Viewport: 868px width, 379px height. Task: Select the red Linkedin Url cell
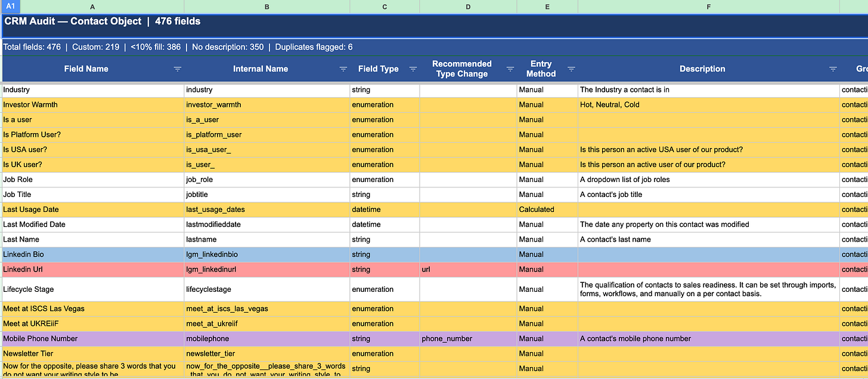pyautogui.click(x=93, y=269)
